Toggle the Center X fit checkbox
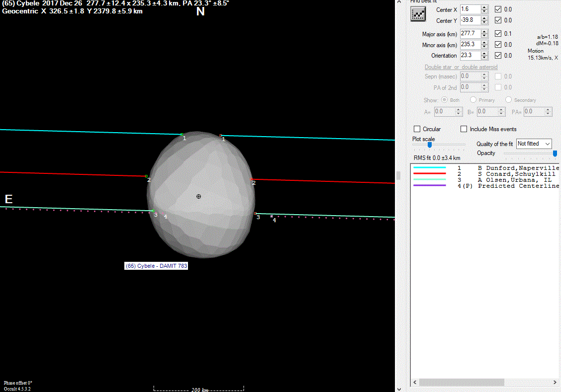 click(498, 9)
